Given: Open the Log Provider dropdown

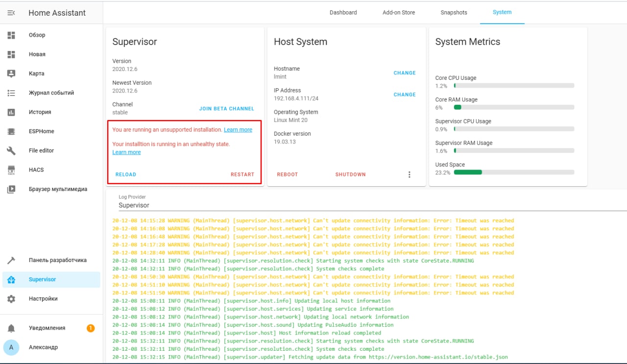Looking at the screenshot, I should click(372, 202).
